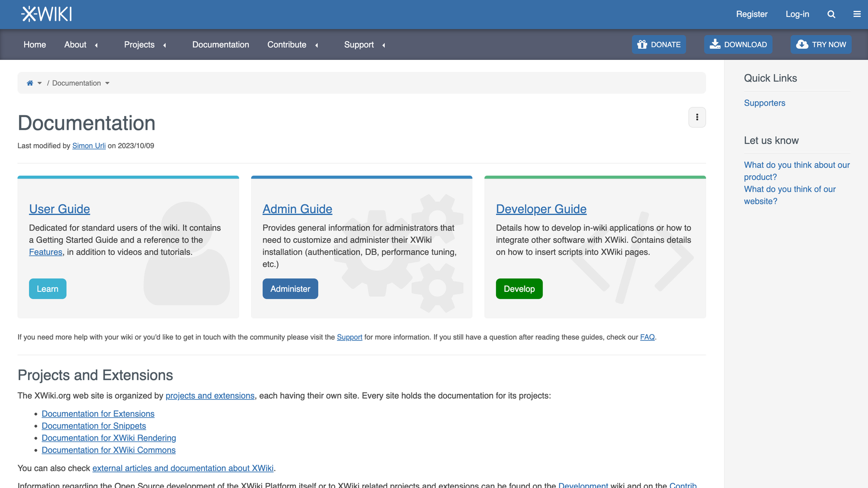Click the Support link in help paragraph

(x=349, y=337)
